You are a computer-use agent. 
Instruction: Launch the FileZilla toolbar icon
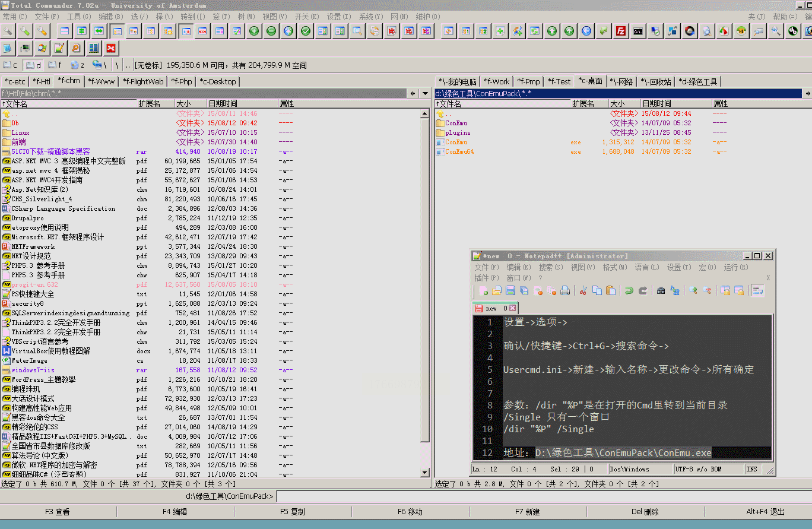(621, 31)
